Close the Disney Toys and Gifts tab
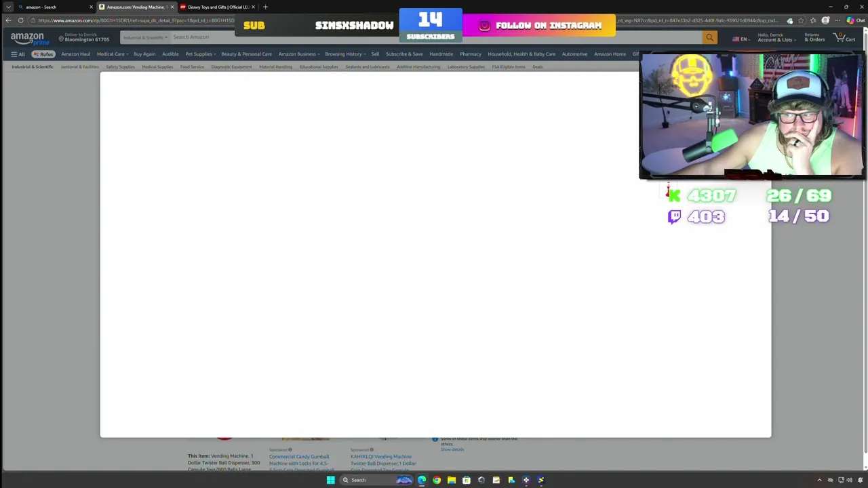Image resolution: width=868 pixels, height=488 pixels. click(x=253, y=7)
